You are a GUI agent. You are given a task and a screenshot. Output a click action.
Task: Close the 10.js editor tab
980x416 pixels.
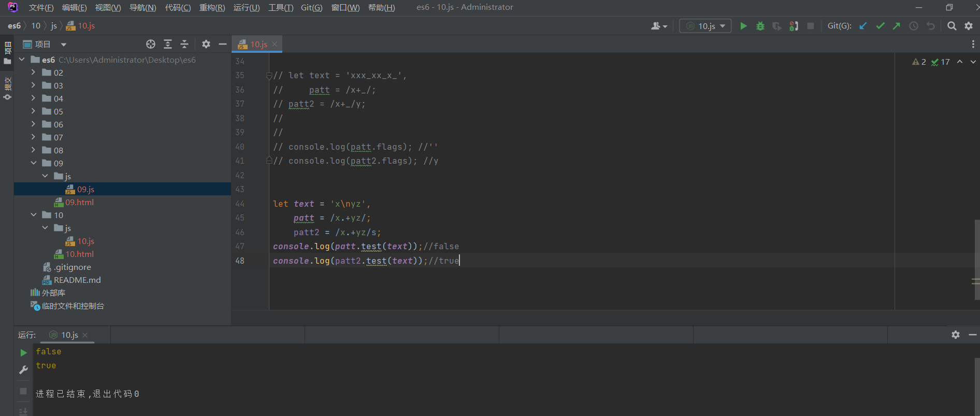[x=275, y=44]
